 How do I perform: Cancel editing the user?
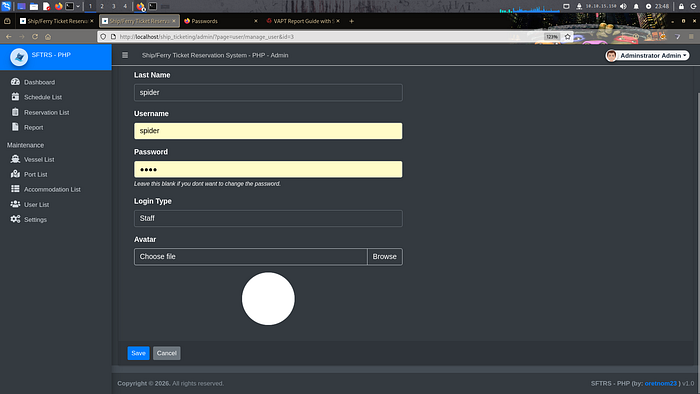point(167,353)
